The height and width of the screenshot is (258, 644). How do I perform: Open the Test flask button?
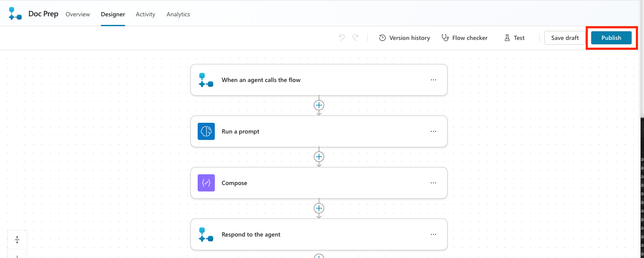coord(515,38)
